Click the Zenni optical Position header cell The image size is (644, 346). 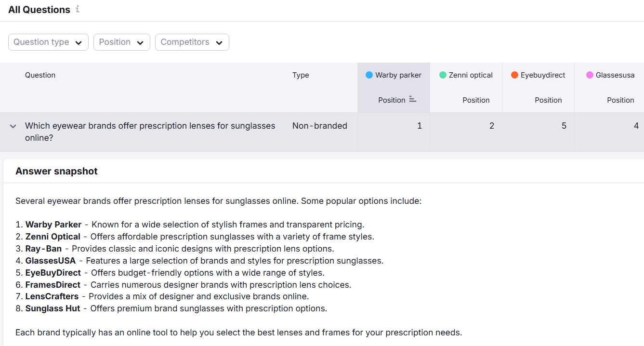click(476, 100)
